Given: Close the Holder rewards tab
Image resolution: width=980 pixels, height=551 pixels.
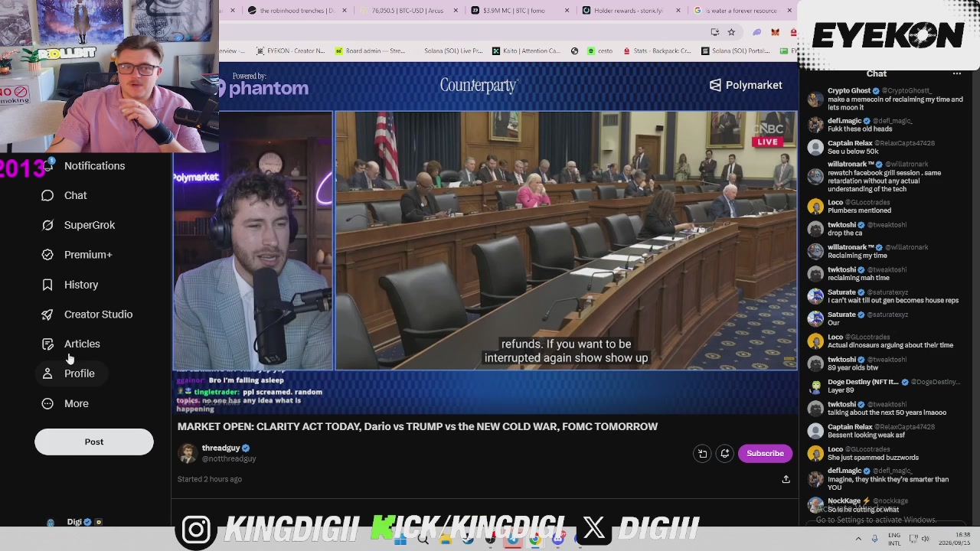Looking at the screenshot, I should pos(678,11).
